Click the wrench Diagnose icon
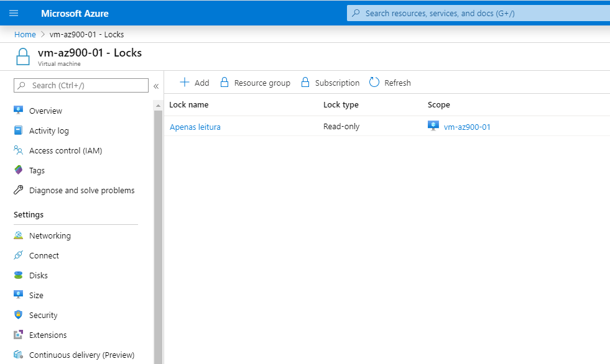This screenshot has height=364, width=610. (x=18, y=189)
